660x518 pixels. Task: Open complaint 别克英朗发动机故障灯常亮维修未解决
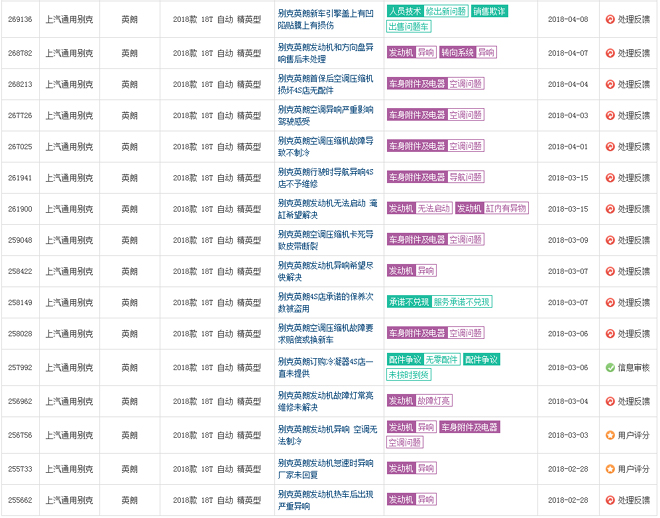pyautogui.click(x=325, y=401)
